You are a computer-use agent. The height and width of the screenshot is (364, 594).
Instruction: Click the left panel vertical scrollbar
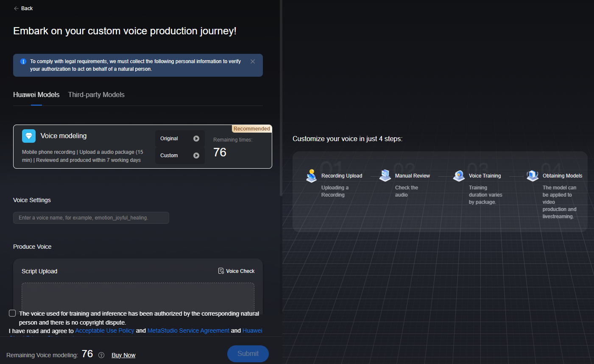(281, 97)
